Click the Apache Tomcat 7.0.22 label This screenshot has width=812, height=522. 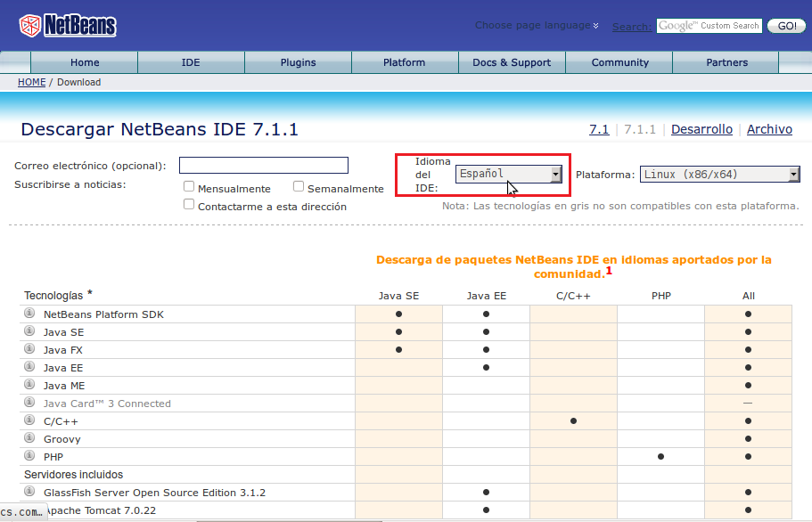point(100,510)
